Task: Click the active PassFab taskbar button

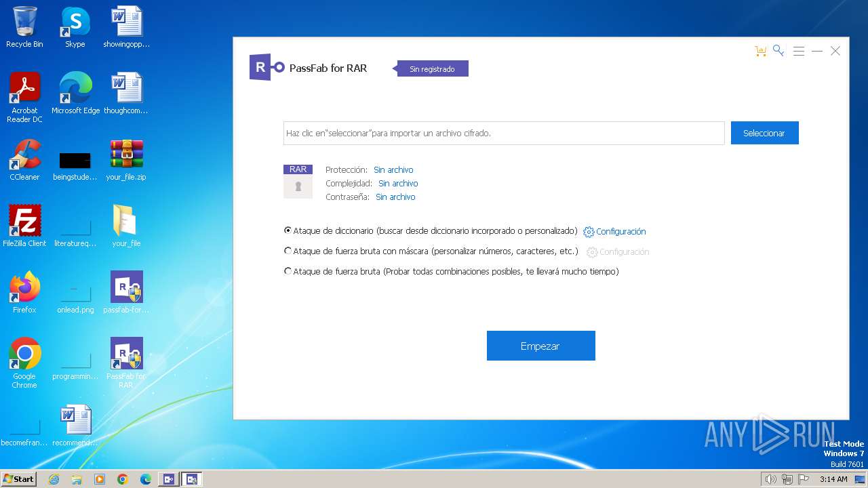Action: (x=192, y=479)
